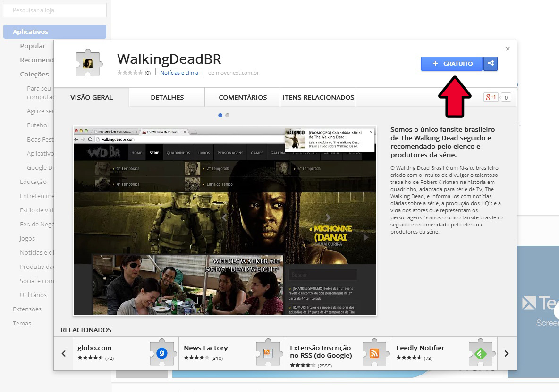Viewport: 559px width, 392px height.
Task: Click the share icon next to Gratuito
Action: coord(491,64)
